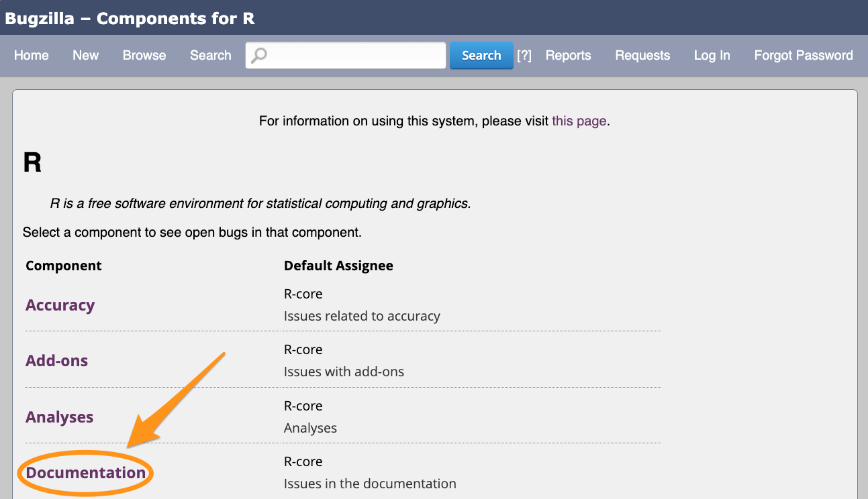Select the Analyses component
Image resolution: width=868 pixels, height=499 pixels.
tap(59, 417)
